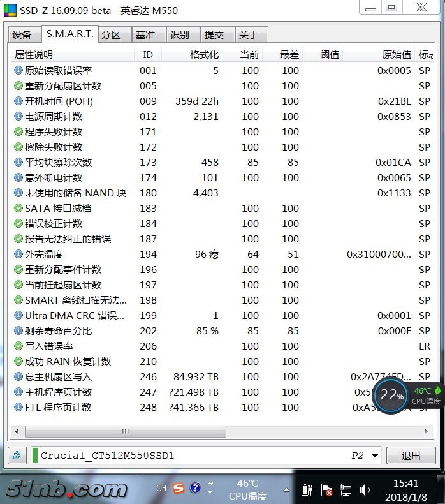Click info icon of Ultra DMA CRC 错误
The image size is (445, 504).
point(18,315)
